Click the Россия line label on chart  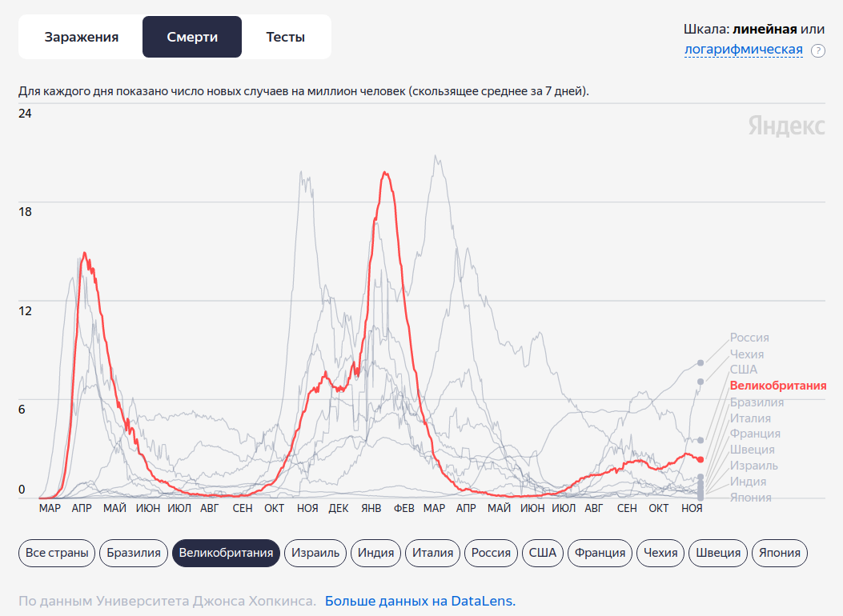point(749,338)
